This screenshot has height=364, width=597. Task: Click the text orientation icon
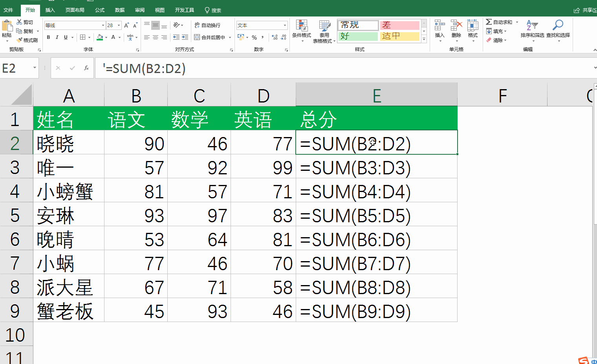tap(176, 25)
